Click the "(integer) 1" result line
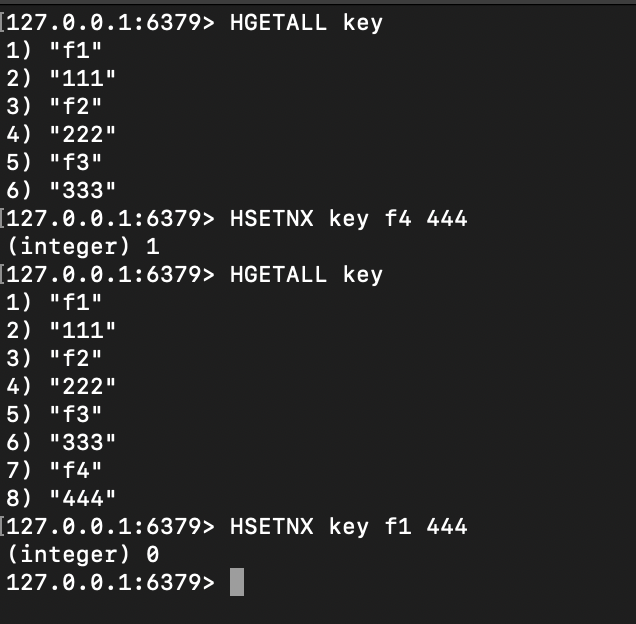 click(x=83, y=247)
